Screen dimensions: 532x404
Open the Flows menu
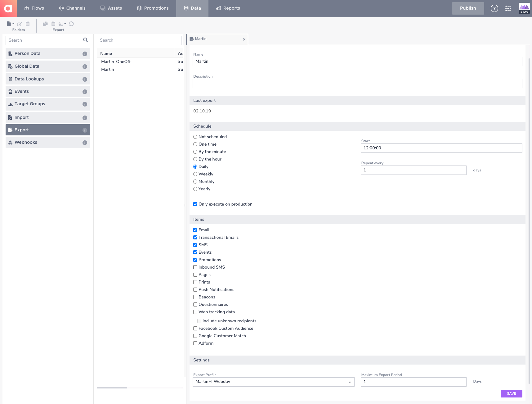[34, 8]
